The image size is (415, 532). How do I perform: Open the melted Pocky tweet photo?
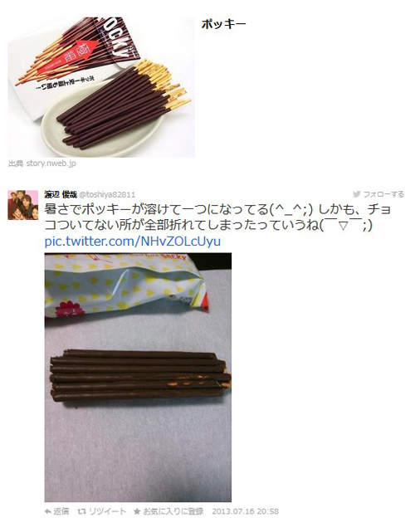138,378
